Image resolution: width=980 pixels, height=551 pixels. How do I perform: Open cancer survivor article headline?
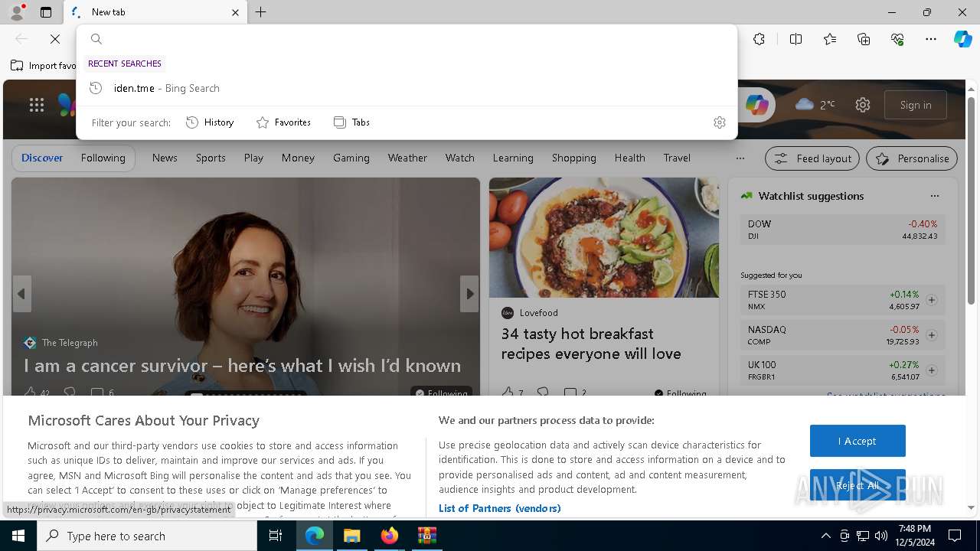[242, 366]
